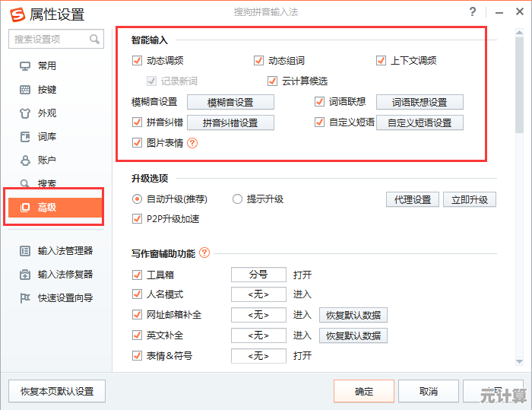
Task: Toggle the 云计算候选 checkbox
Action: [x=273, y=81]
